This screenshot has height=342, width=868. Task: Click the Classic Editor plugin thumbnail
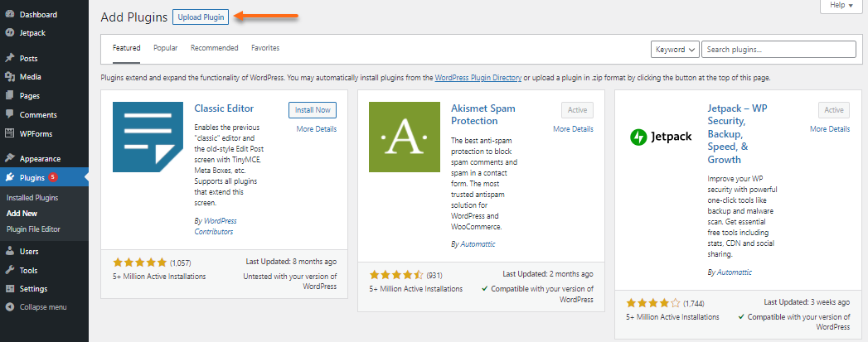[148, 137]
